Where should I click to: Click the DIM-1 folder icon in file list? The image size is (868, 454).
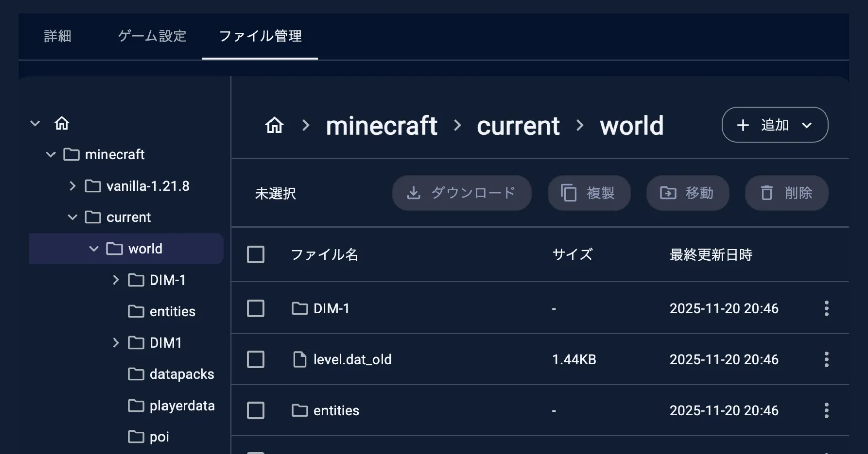point(300,308)
